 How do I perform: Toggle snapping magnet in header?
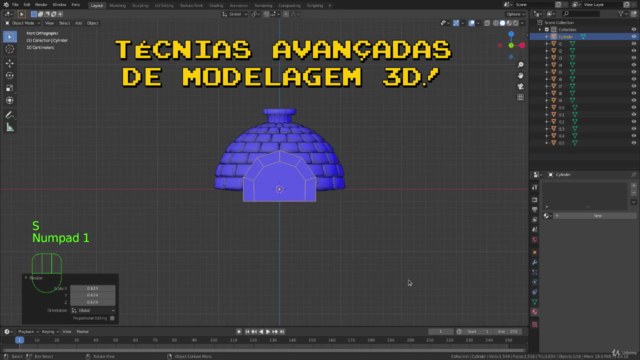266,14
